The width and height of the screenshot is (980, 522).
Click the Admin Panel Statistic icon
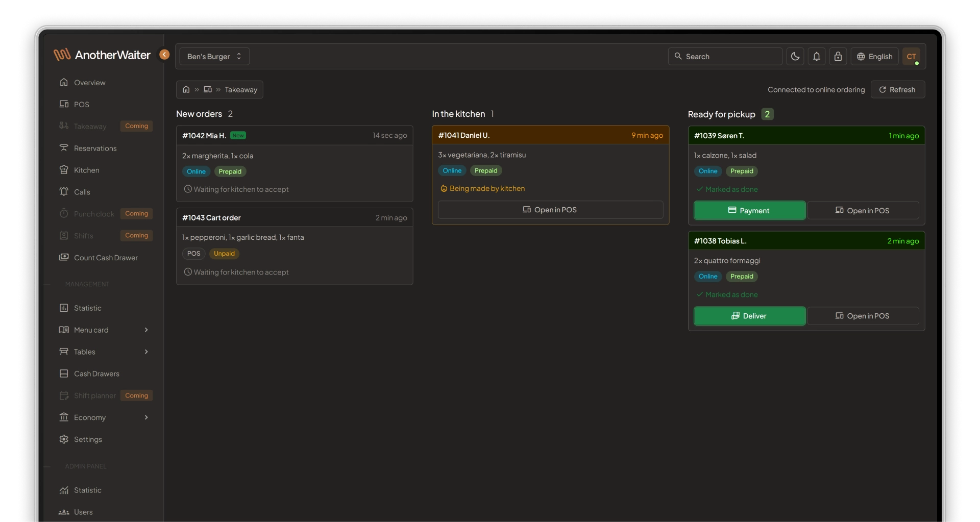64,490
